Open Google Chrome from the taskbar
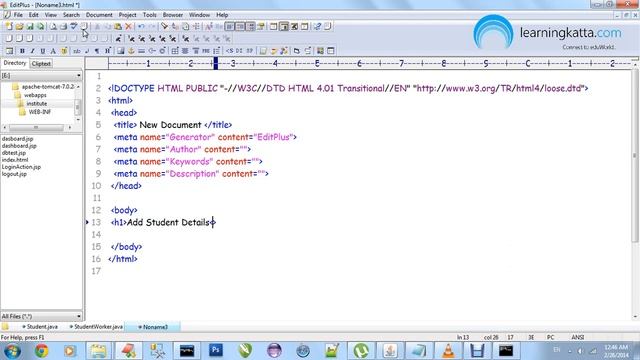This screenshot has width=640, height=360. coord(41,351)
